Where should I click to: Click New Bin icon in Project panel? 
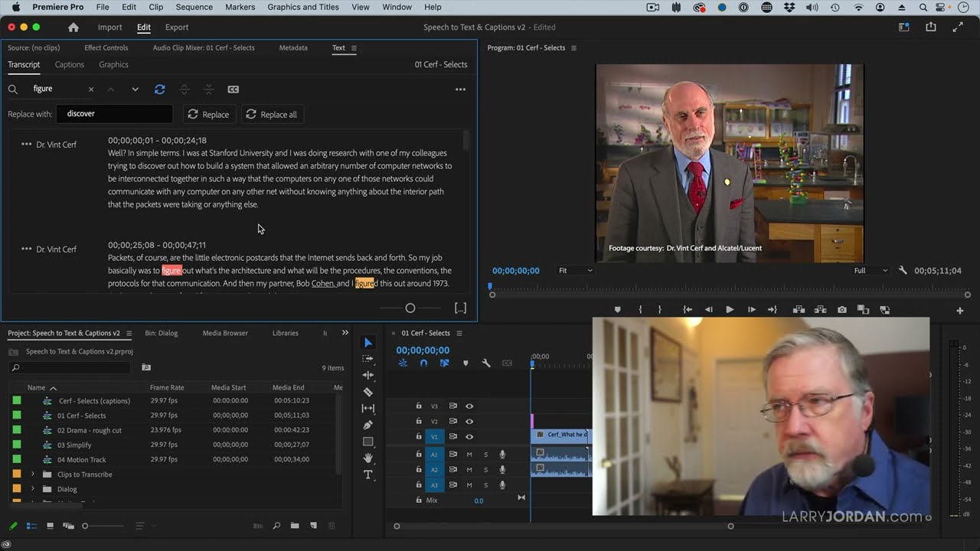295,526
